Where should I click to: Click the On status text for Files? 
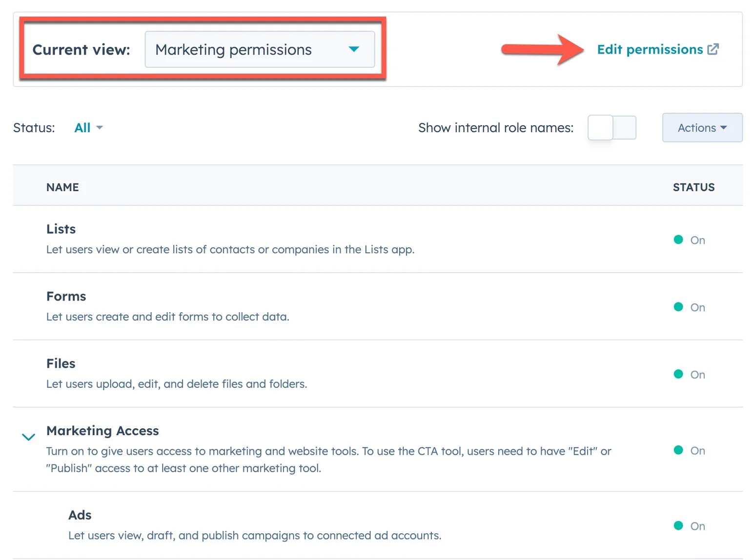tap(697, 375)
